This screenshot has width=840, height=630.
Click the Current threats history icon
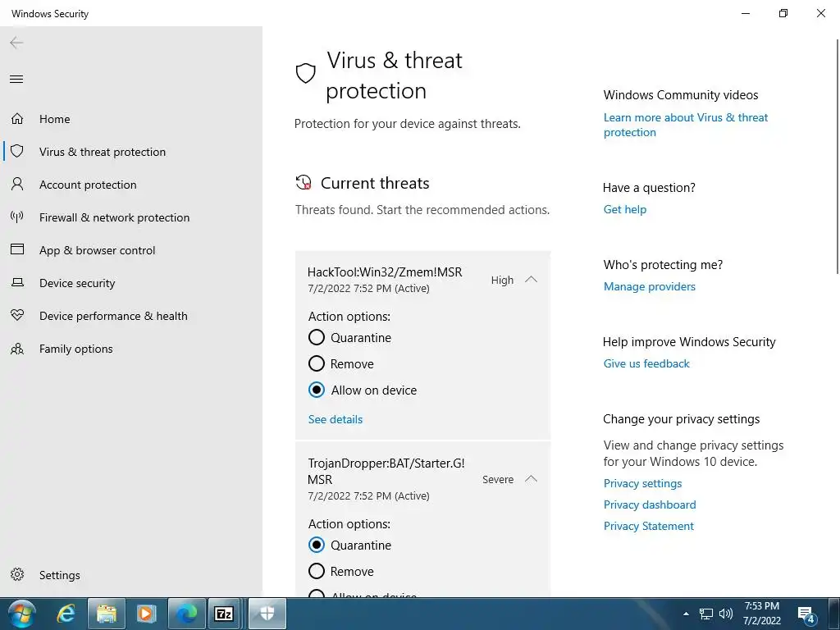pos(304,182)
